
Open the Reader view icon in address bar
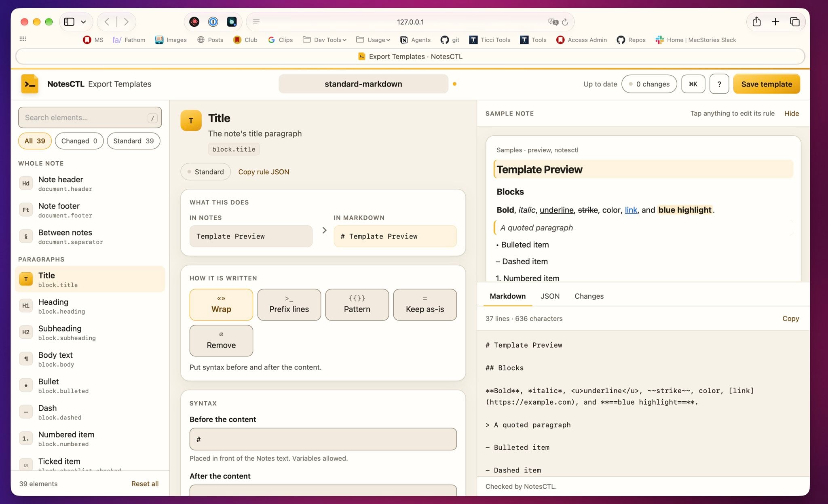256,22
